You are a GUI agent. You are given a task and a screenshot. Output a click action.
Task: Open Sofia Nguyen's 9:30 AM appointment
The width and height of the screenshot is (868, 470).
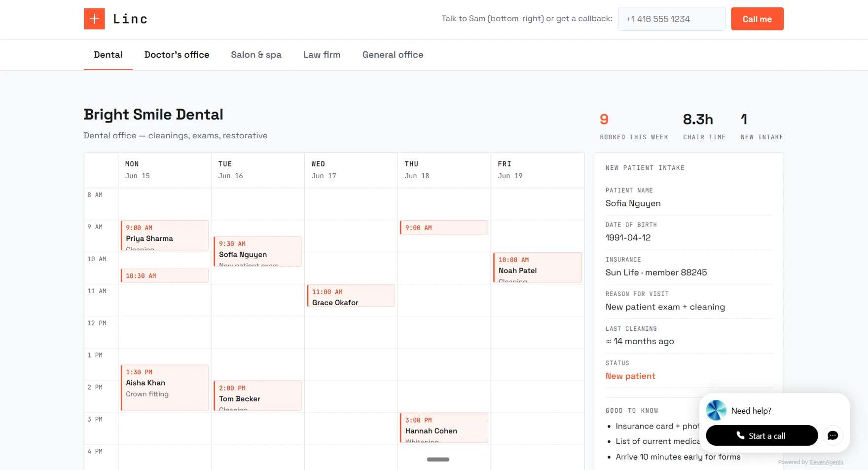tap(257, 251)
